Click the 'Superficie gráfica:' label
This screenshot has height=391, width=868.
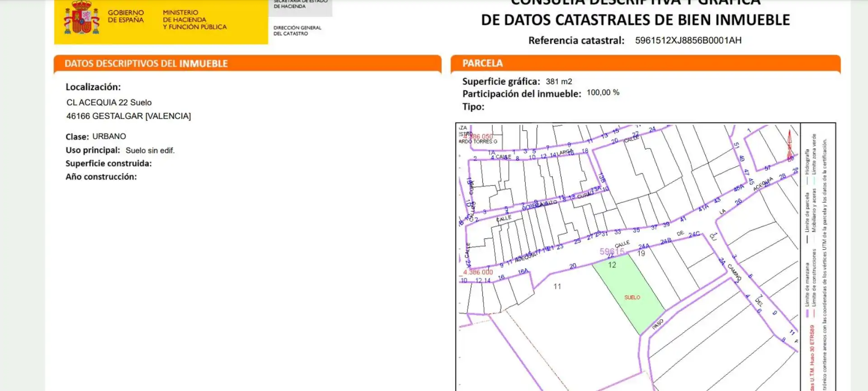coord(501,81)
